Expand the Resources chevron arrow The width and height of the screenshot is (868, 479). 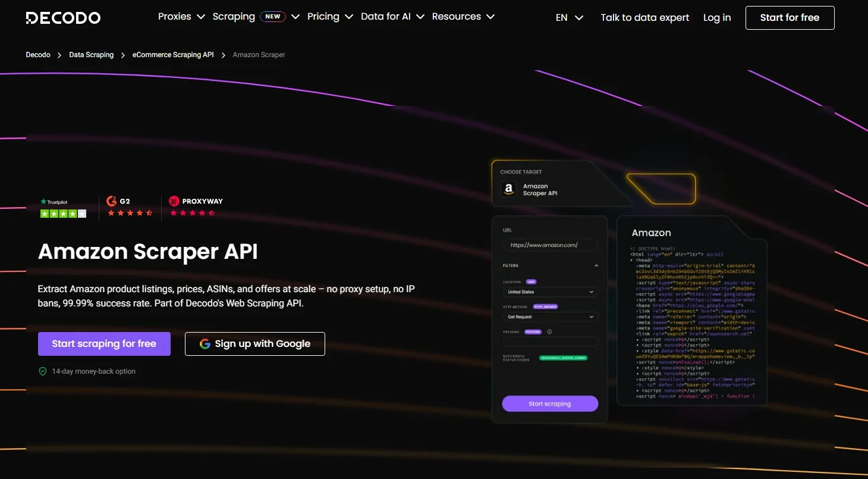point(490,17)
